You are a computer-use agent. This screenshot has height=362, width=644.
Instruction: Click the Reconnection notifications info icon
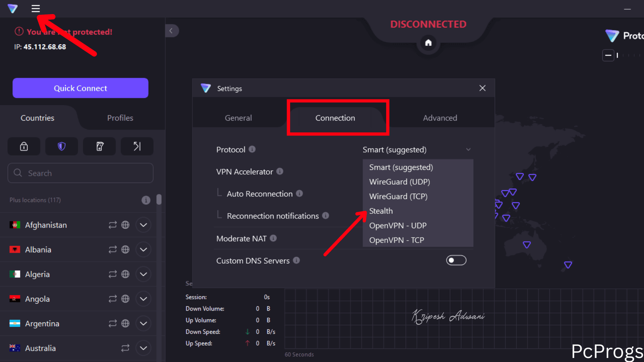[x=325, y=216]
